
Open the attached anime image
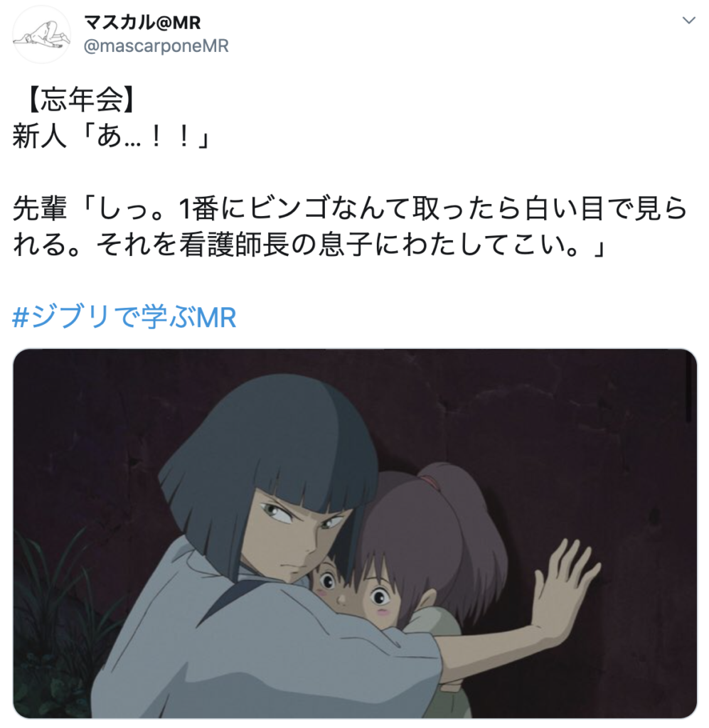(x=355, y=533)
